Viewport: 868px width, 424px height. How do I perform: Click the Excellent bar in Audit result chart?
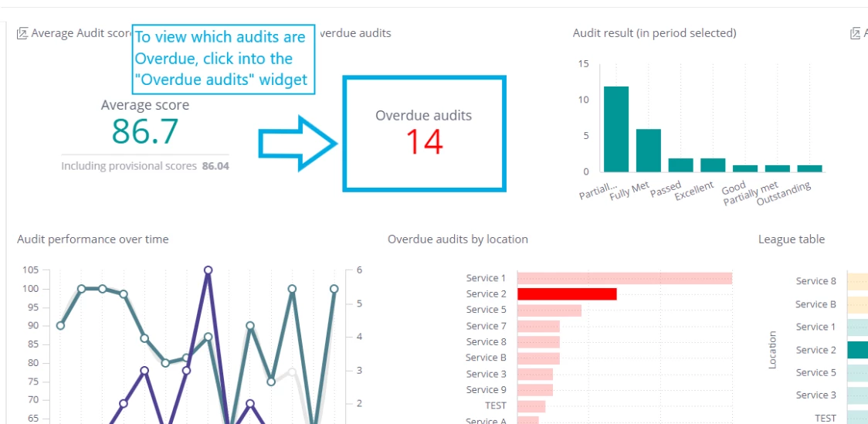[x=713, y=165]
